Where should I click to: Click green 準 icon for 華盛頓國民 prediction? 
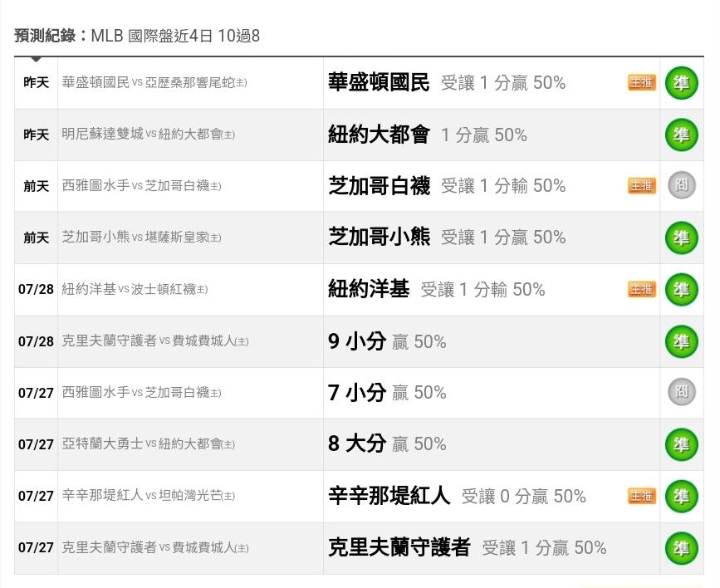tap(682, 83)
